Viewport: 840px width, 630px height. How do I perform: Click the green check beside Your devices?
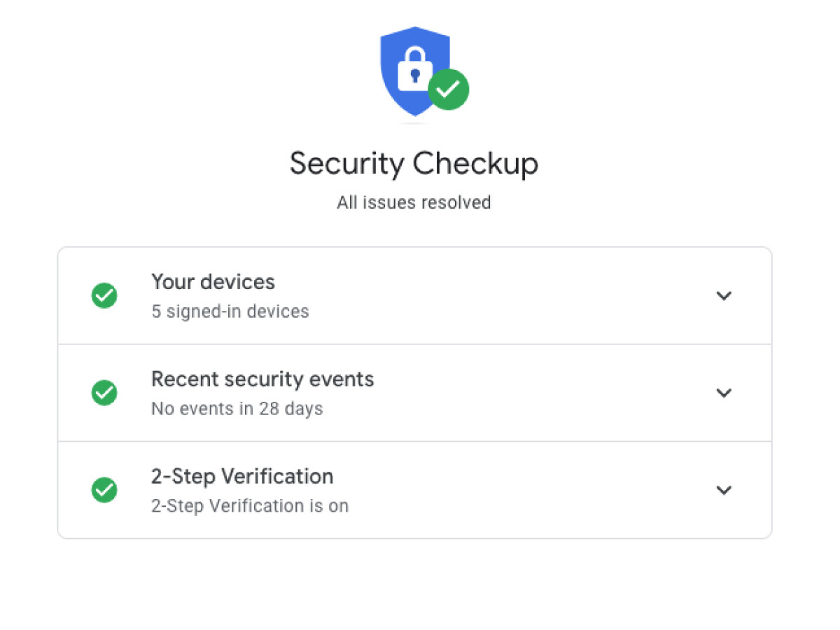pos(104,295)
